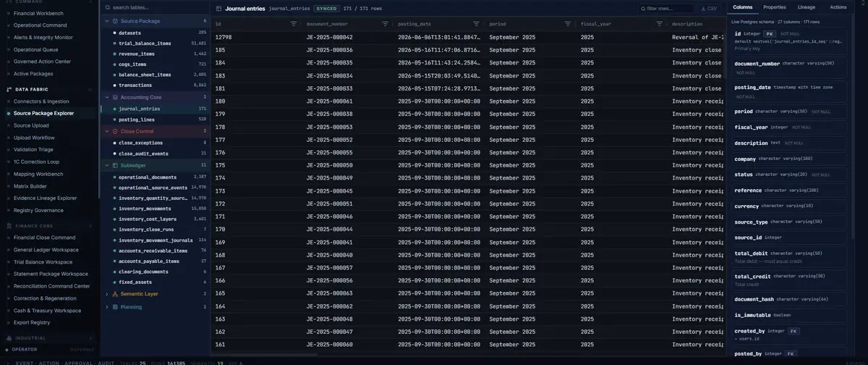Open the Properties tab

coord(774,7)
